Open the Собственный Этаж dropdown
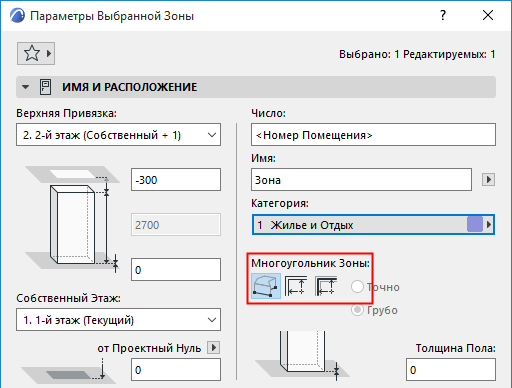The image size is (512, 388). [118, 320]
